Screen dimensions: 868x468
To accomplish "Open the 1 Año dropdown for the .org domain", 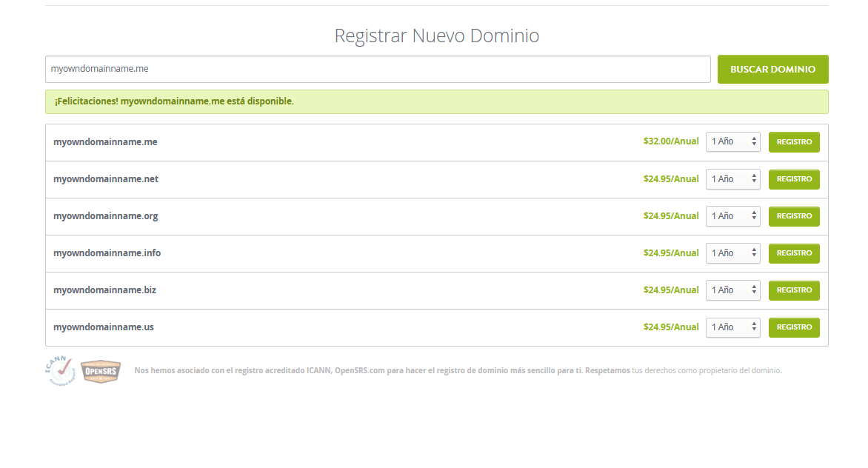I will tap(733, 215).
